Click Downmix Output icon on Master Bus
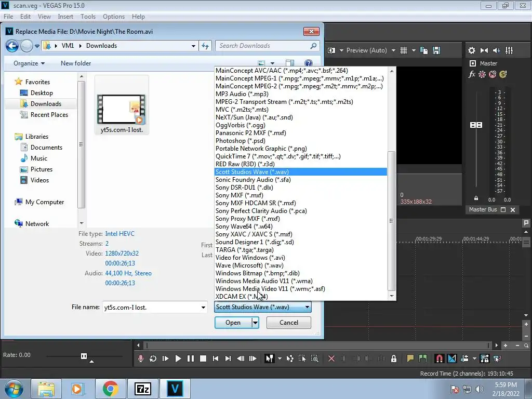The width and height of the screenshot is (532, 399). 484,50
